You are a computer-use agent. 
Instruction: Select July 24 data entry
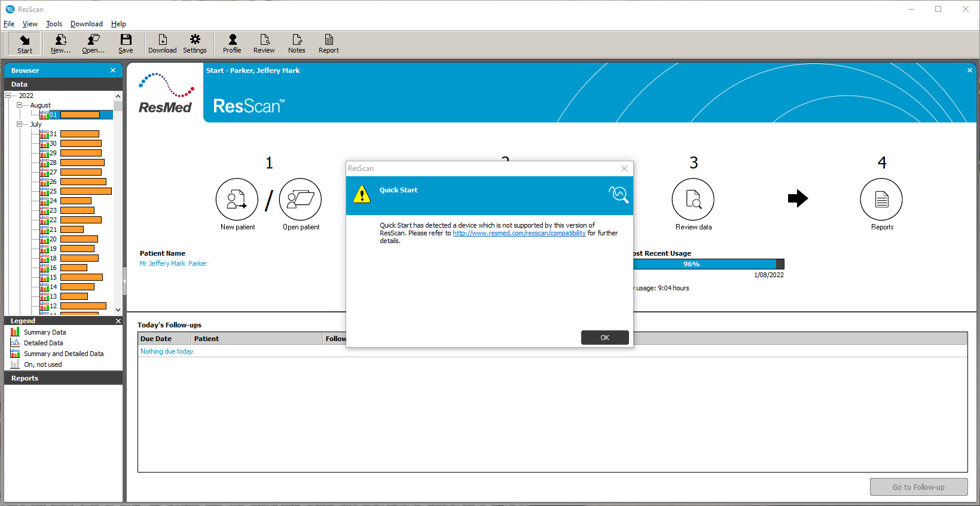tap(65, 201)
